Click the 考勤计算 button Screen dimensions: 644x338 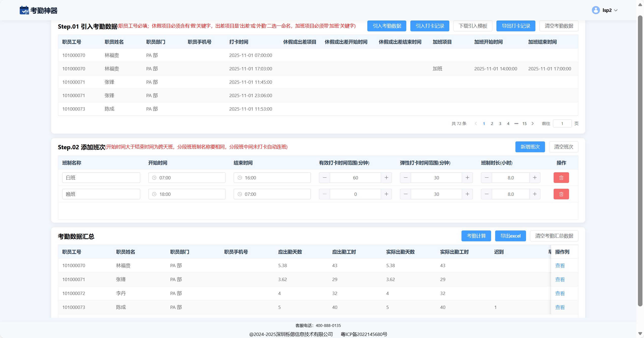[x=476, y=236]
